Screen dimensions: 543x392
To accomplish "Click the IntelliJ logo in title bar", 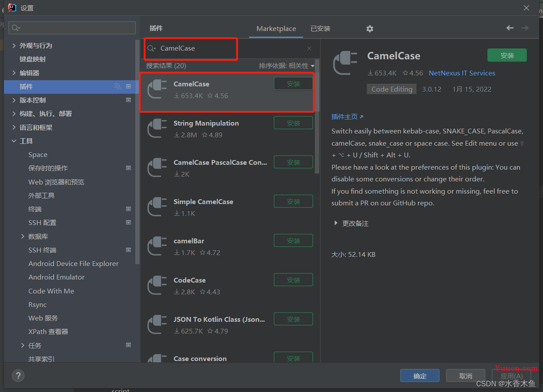I will click(x=12, y=7).
